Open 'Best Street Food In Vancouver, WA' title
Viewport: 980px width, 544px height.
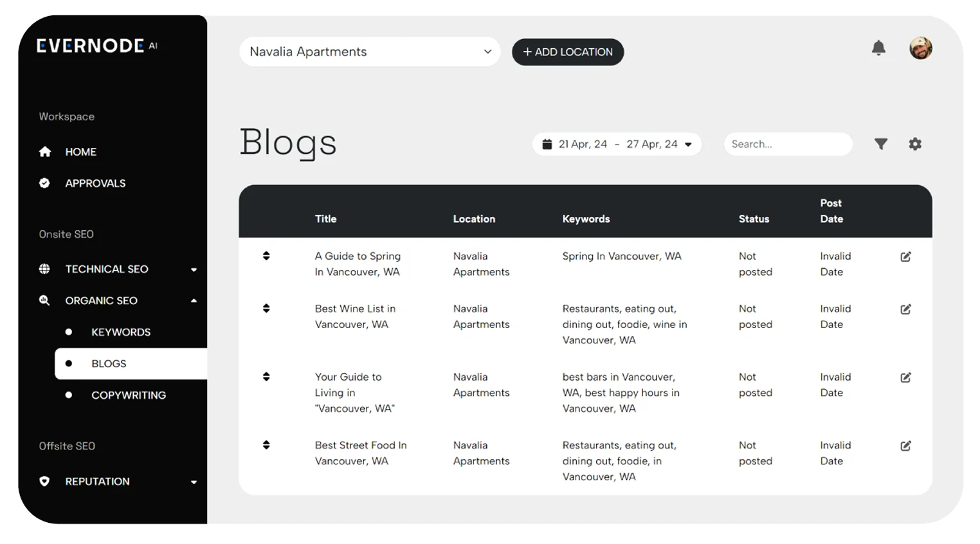(x=361, y=453)
